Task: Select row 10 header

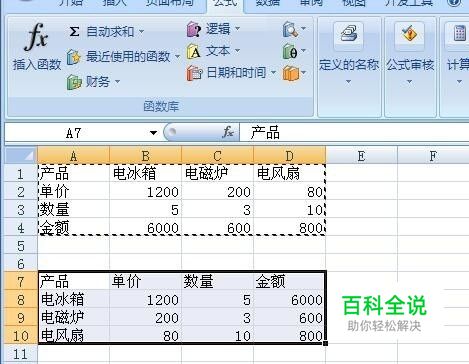Action: tap(21, 335)
